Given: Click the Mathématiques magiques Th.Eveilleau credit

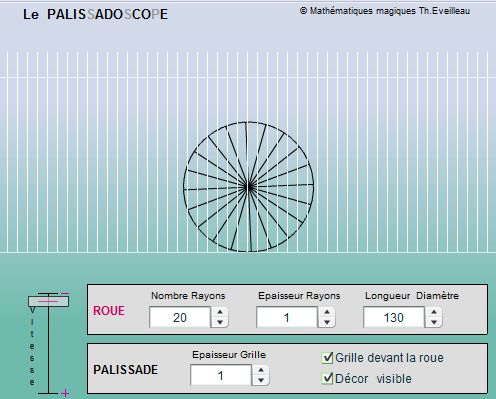Looking at the screenshot, I should 385,11.
